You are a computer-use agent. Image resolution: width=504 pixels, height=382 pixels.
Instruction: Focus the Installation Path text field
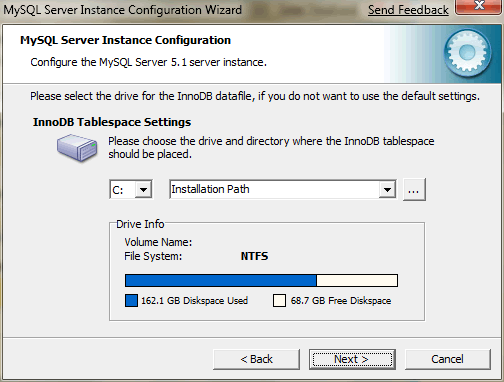pos(275,190)
